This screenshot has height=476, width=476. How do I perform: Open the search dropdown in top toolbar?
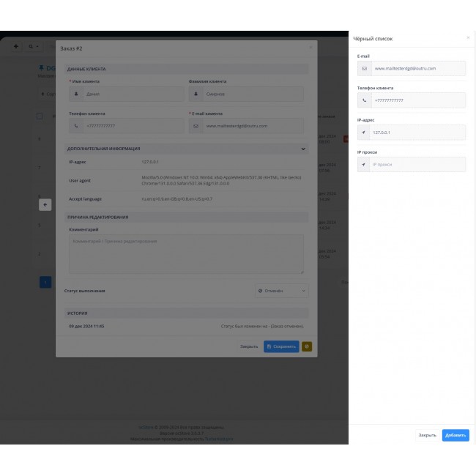click(34, 46)
